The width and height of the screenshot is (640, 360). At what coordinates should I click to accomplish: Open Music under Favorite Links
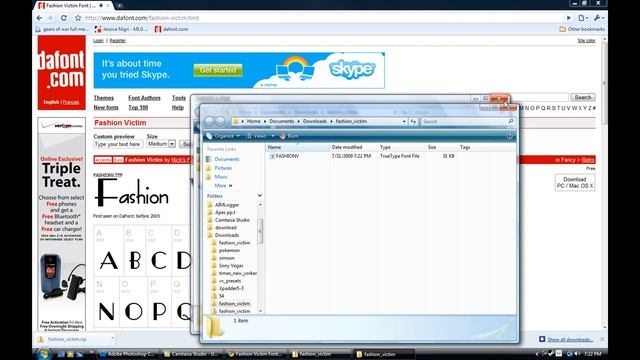point(221,177)
